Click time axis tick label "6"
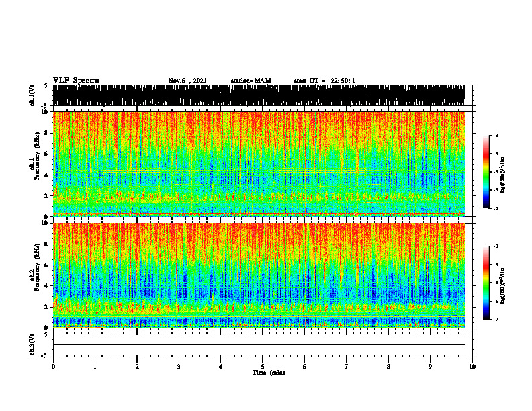Viewport: 532px width, 411px height. [305, 367]
